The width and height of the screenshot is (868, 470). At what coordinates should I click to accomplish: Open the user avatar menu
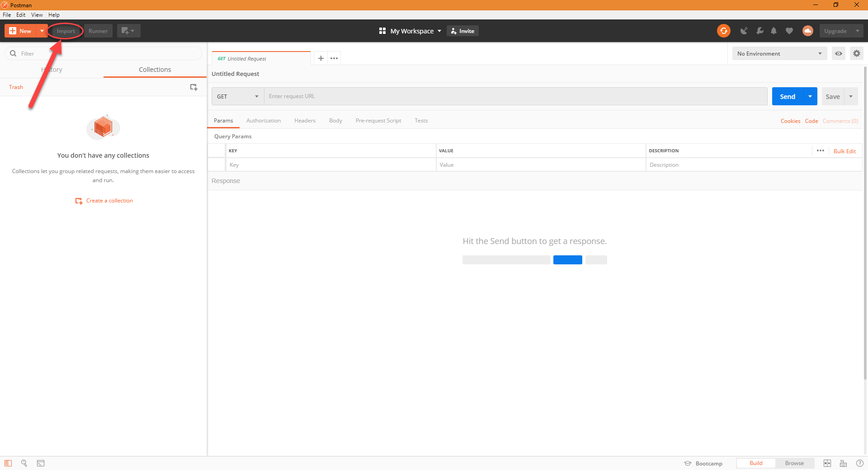[807, 31]
